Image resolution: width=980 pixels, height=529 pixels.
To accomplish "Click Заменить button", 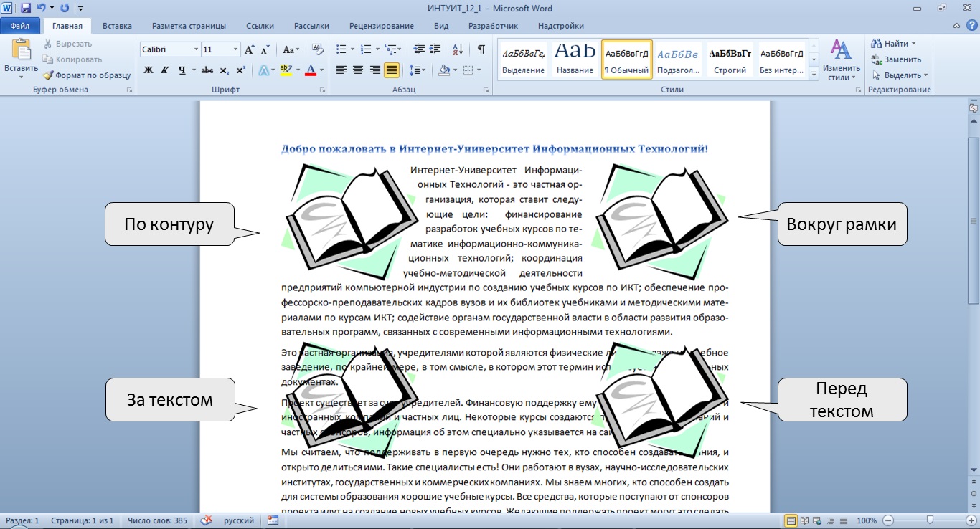I will click(897, 59).
